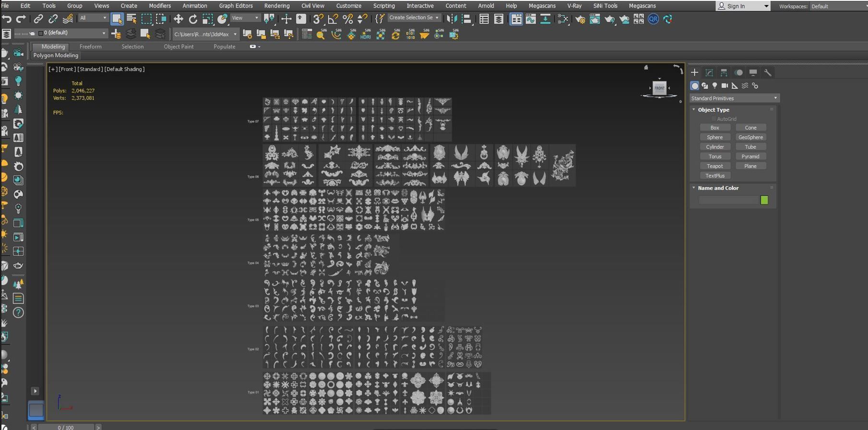Create a Sphere primitive
The height and width of the screenshot is (430, 868).
[715, 137]
